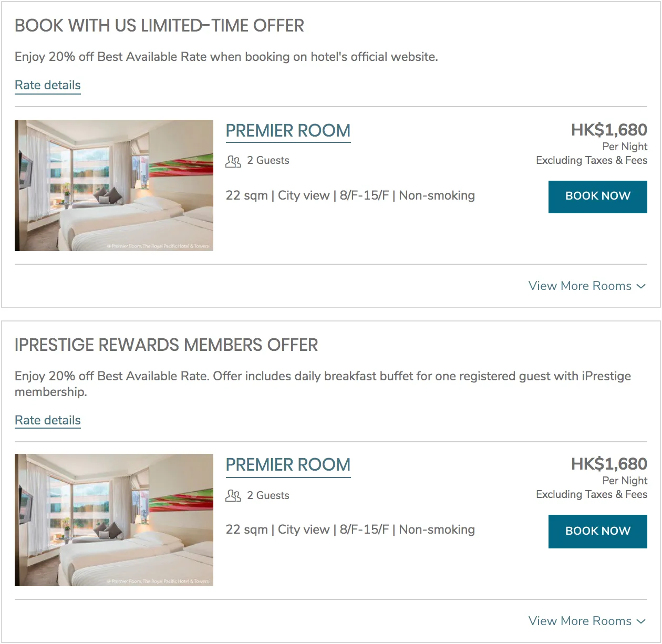Open Premier Room title link in iPrestige offer

(288, 465)
